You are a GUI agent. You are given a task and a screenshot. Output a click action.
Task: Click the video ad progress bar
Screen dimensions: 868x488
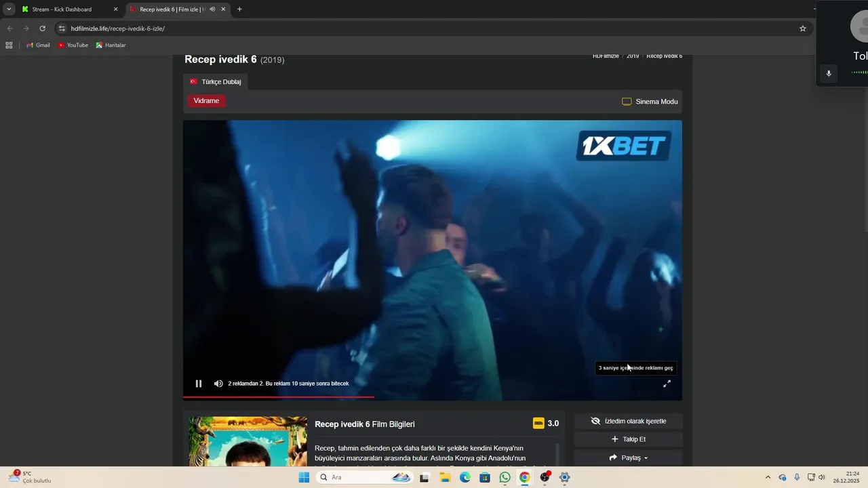point(432,396)
